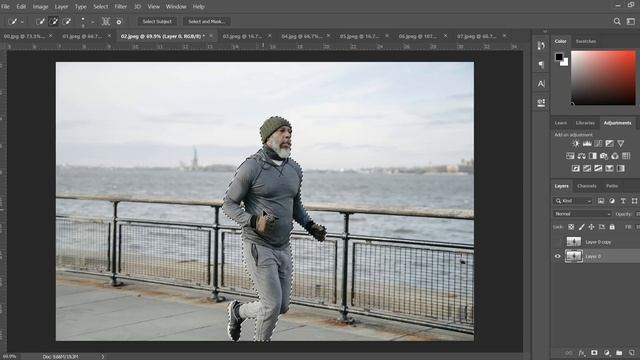640x360 pixels.
Task: Open the workspace switcher icon
Action: point(631,22)
